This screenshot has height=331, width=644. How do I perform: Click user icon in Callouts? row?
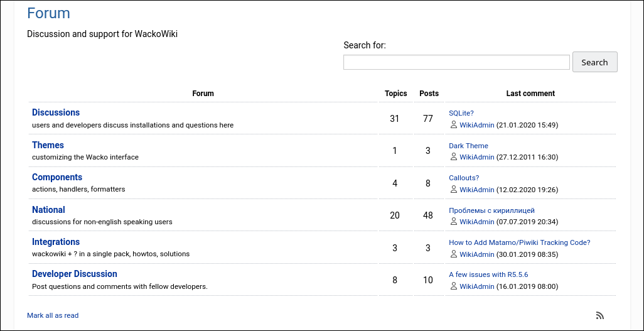pos(454,190)
